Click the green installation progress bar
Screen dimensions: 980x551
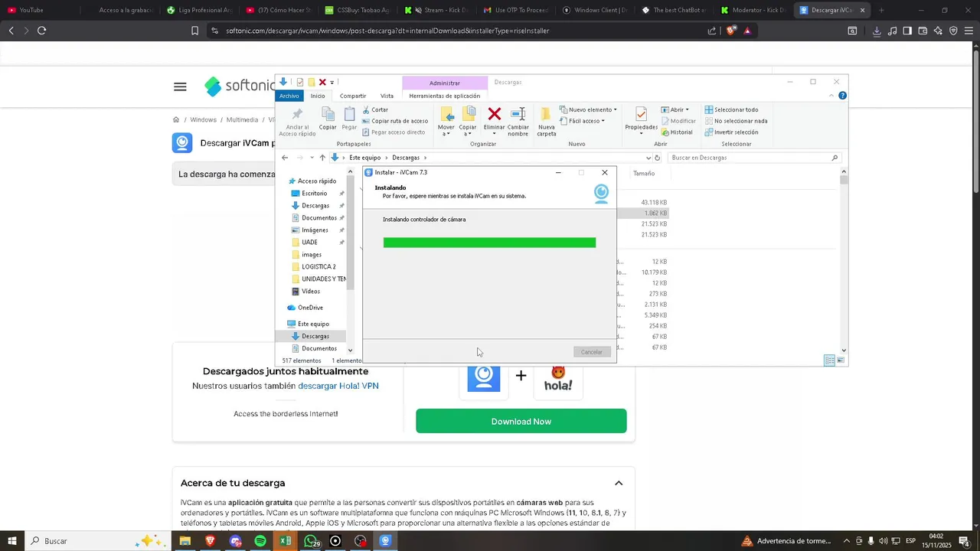[x=489, y=243]
